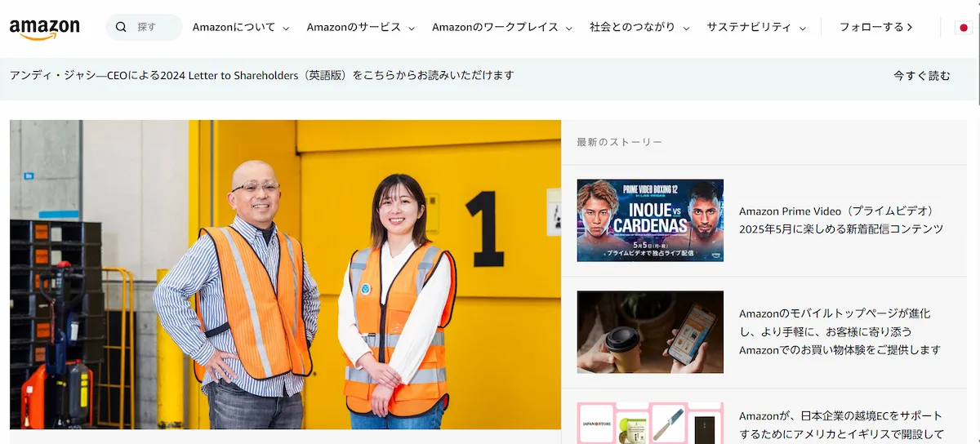Image resolution: width=980 pixels, height=444 pixels.
Task: Open the サステナビリティ menu
Action: [749, 27]
